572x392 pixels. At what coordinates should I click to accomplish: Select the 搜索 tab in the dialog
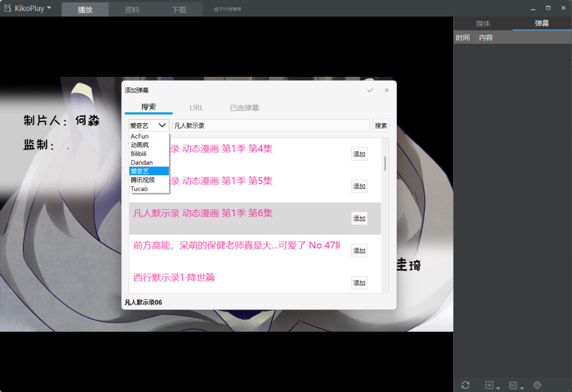coord(148,108)
